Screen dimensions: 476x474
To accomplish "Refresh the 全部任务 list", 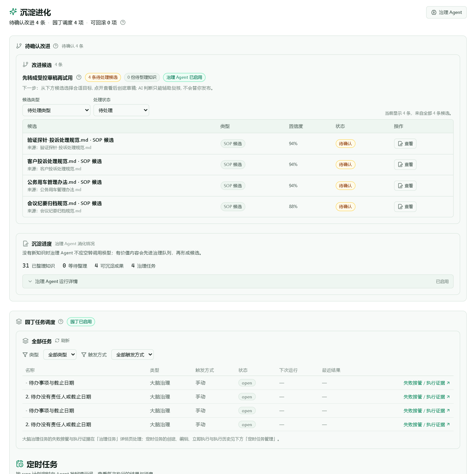I will [x=62, y=341].
